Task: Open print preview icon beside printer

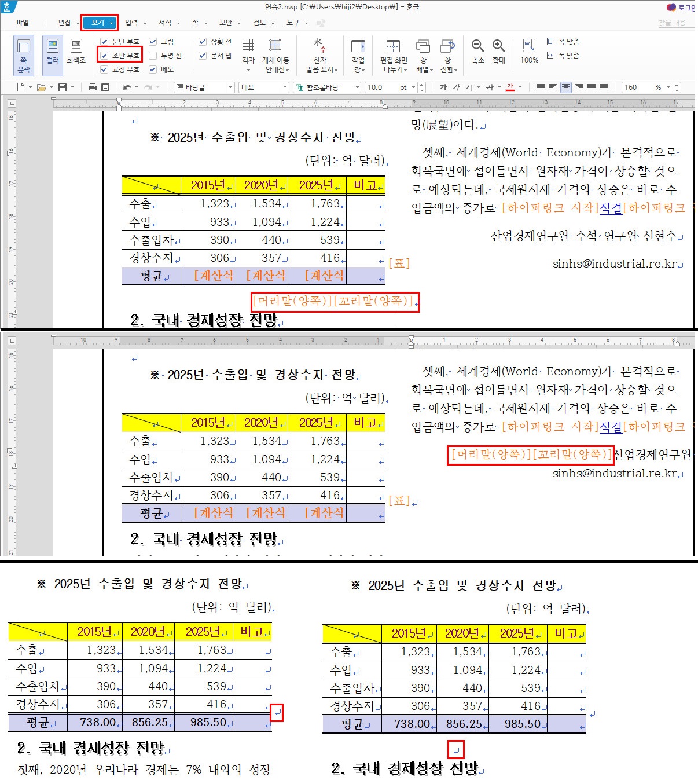Action: click(x=105, y=87)
